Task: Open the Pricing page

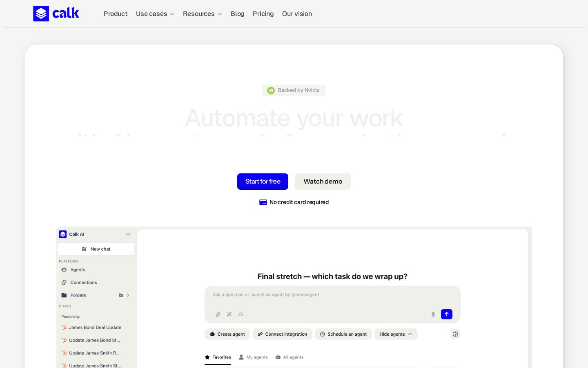Action: [263, 14]
